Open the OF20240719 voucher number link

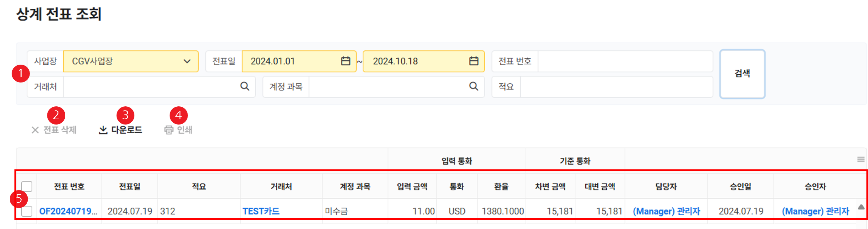click(68, 211)
